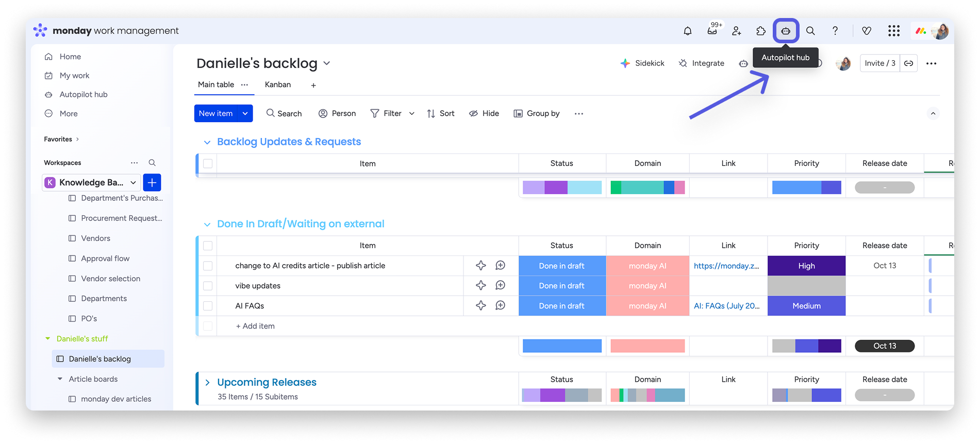Open Workspaces options dots

coord(135,163)
